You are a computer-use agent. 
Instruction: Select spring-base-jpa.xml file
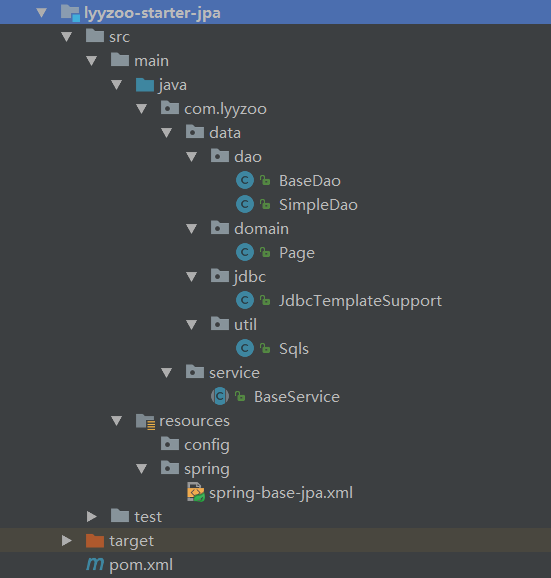pos(281,493)
